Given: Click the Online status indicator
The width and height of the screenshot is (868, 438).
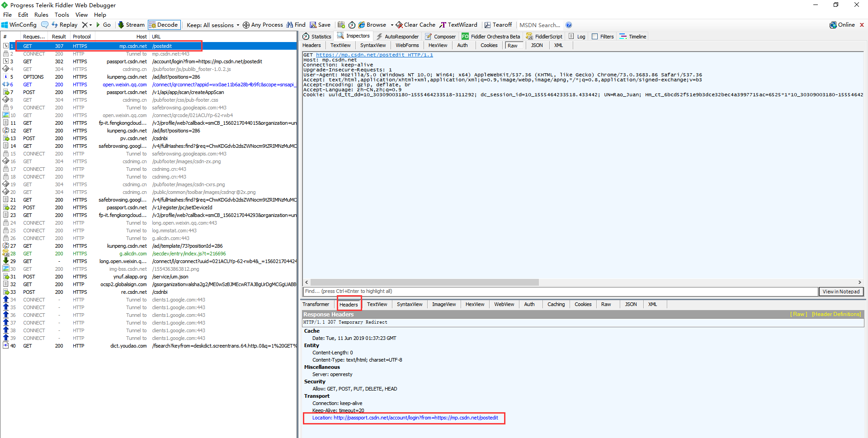Looking at the screenshot, I should [x=842, y=25].
